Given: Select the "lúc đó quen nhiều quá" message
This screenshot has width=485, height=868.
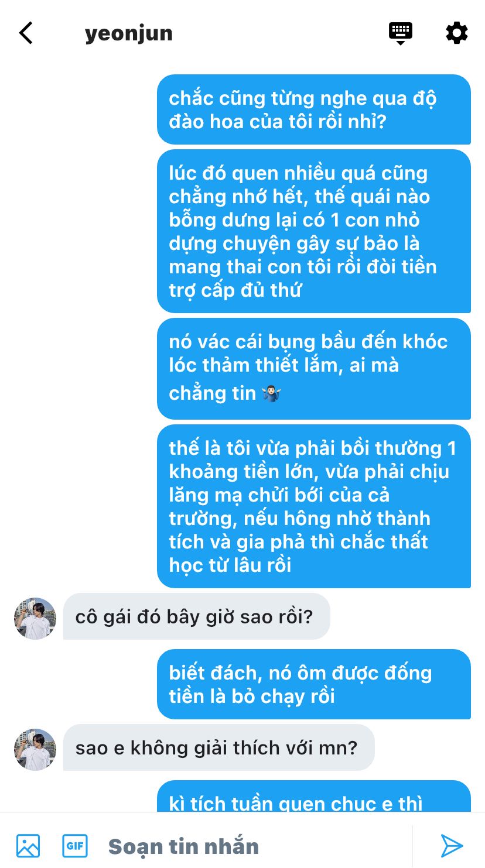Looking at the screenshot, I should click(314, 231).
